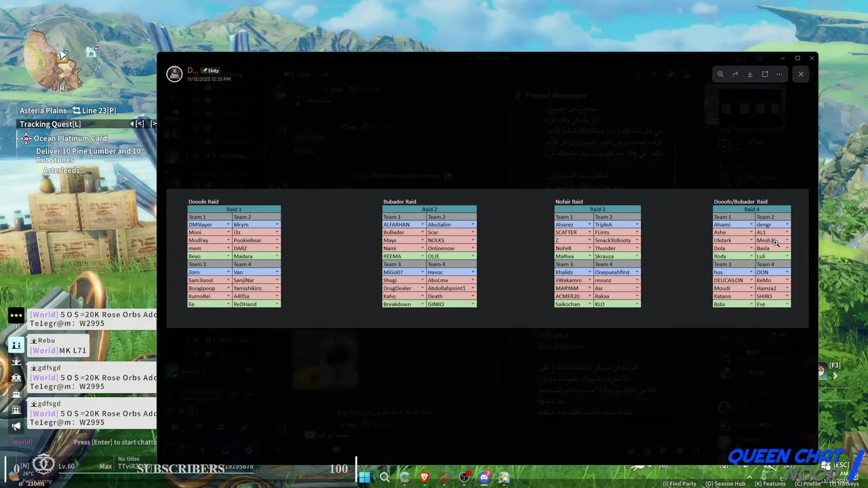Open the more options ellipsis in viewer
This screenshot has width=868, height=488.
pyautogui.click(x=780, y=74)
